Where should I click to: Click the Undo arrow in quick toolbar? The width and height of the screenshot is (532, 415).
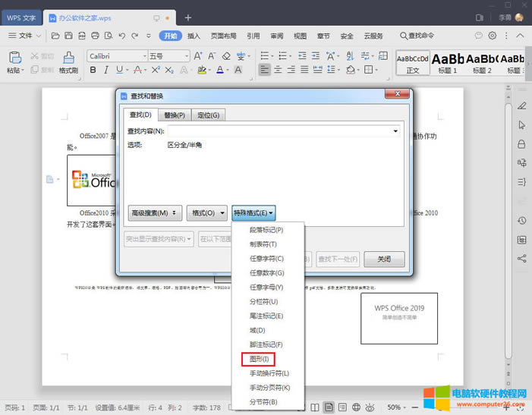pos(121,36)
